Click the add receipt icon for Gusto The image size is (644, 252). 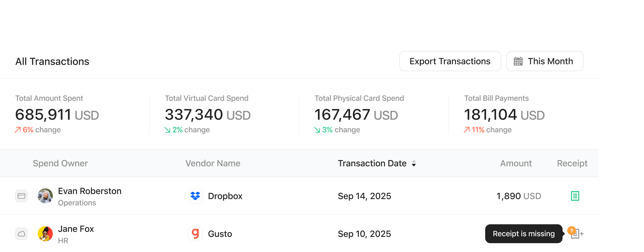(x=577, y=234)
